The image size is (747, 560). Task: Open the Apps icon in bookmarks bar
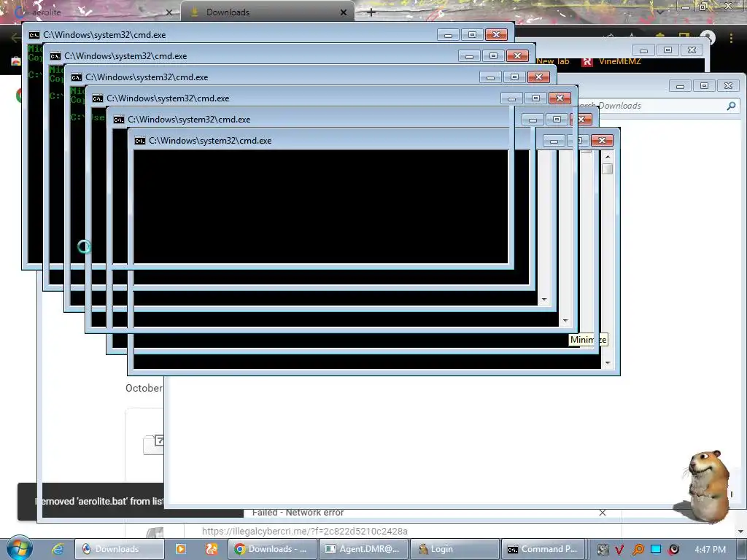[16, 61]
